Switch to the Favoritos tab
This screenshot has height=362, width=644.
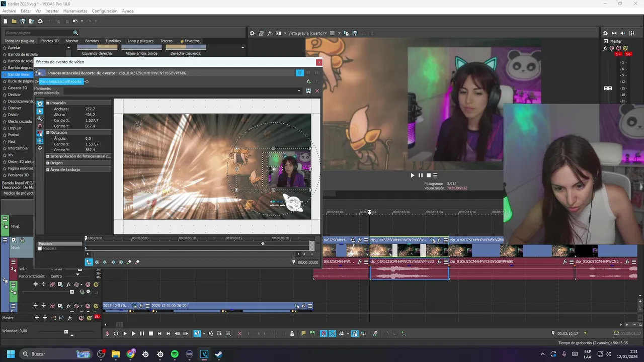(190, 41)
